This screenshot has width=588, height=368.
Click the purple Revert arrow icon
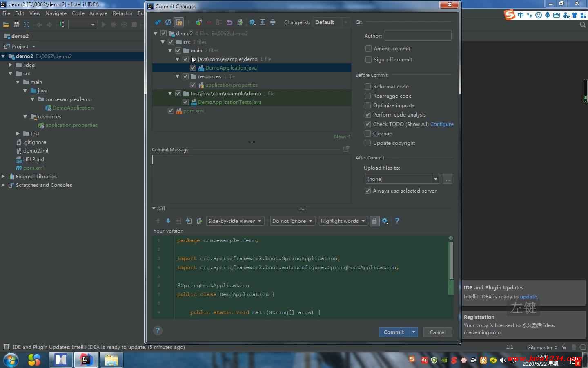tap(229, 22)
